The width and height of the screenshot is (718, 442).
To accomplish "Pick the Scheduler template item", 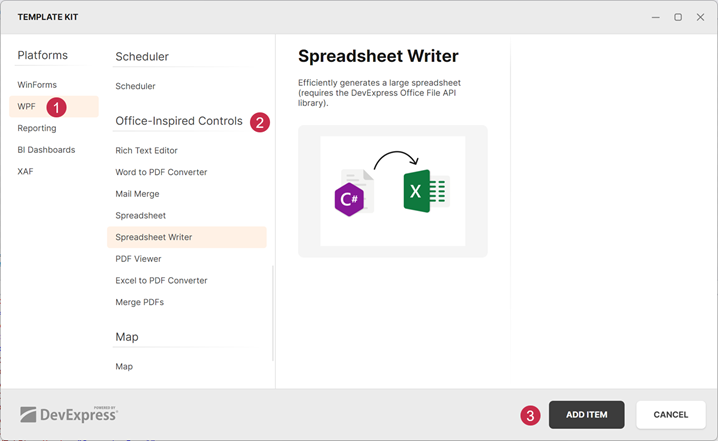I will 135,86.
